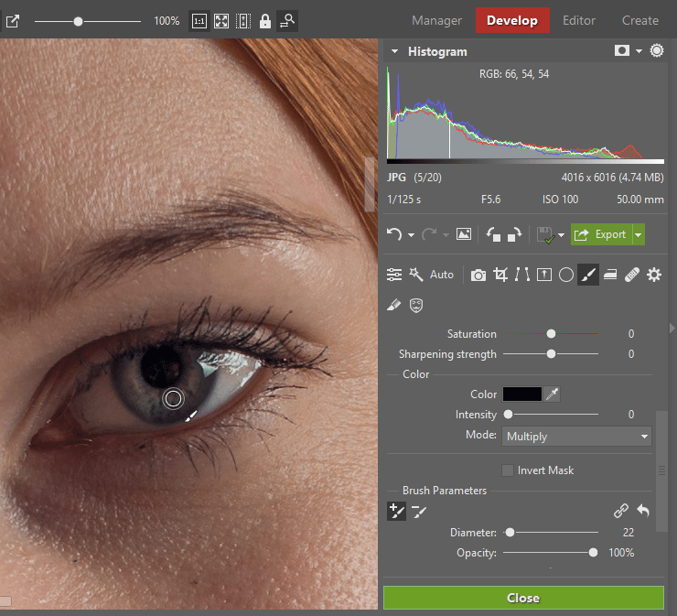Adjust the Sharpening strength slider
The image size is (677, 616).
click(551, 354)
